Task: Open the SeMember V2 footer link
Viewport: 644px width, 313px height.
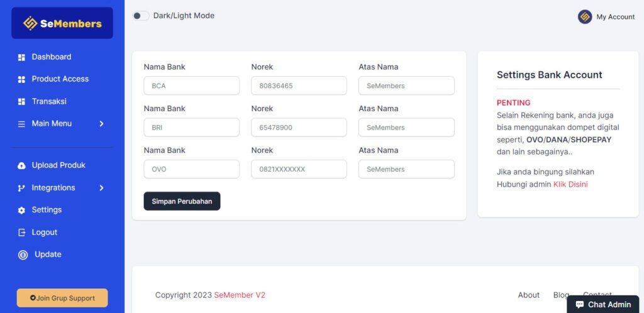Action: [240, 295]
